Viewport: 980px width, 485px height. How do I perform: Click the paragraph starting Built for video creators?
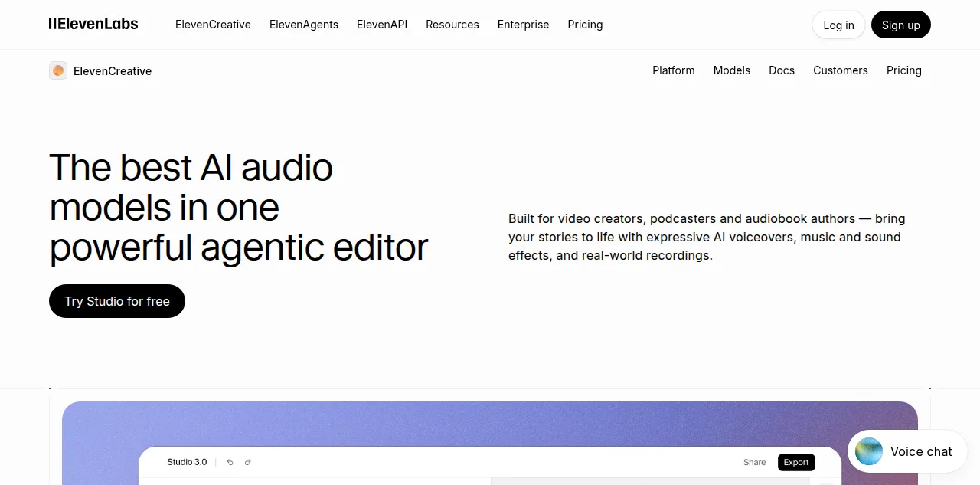pos(707,237)
